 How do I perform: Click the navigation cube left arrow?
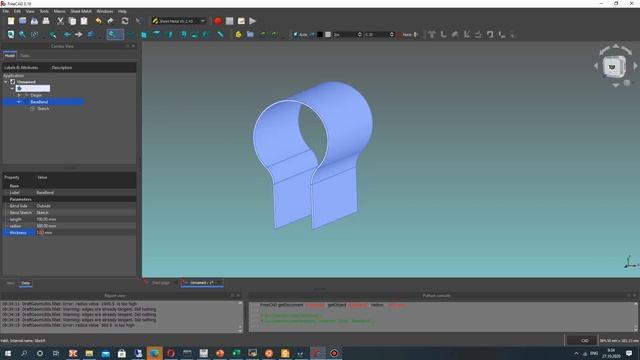pyautogui.click(x=596, y=66)
